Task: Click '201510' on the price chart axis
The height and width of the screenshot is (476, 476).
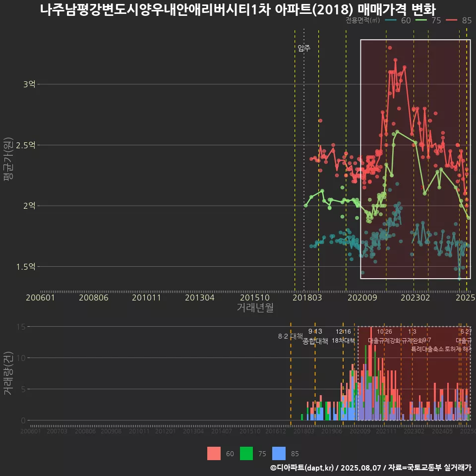Action: (x=255, y=297)
